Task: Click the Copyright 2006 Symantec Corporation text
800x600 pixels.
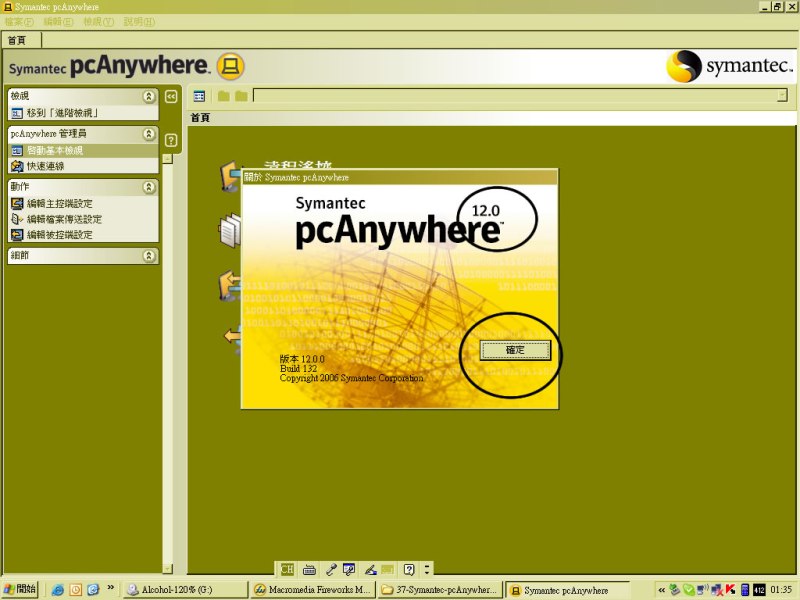Action: 352,378
